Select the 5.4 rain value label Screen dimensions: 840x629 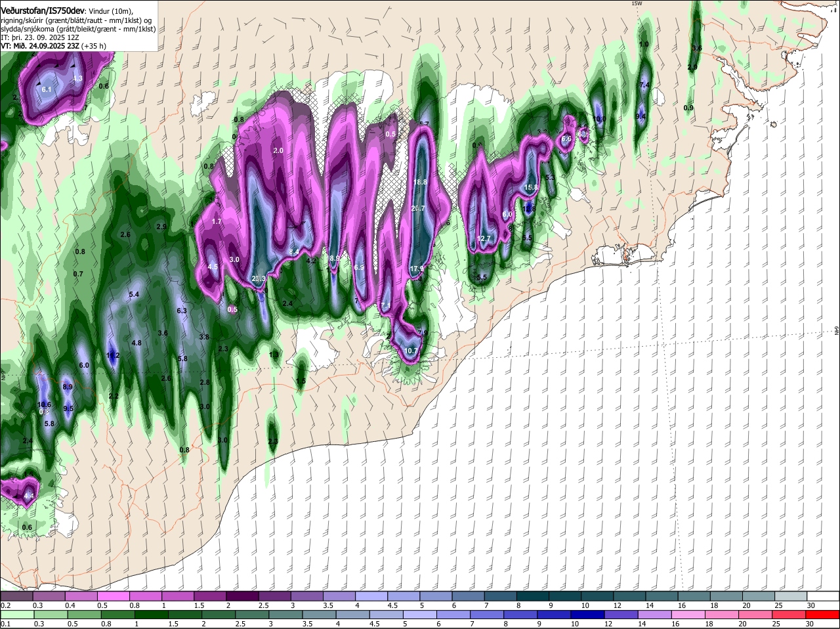(x=134, y=294)
